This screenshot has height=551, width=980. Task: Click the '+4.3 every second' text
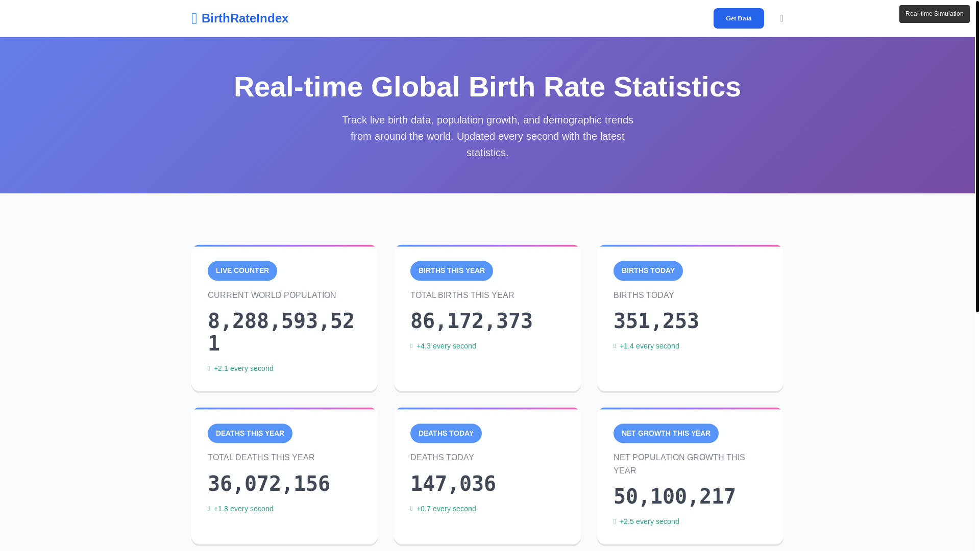(x=446, y=346)
